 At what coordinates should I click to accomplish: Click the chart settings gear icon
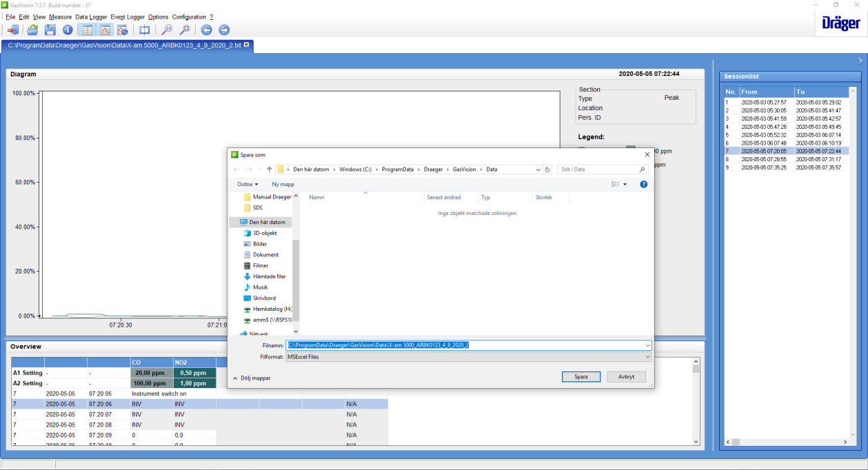point(122,30)
